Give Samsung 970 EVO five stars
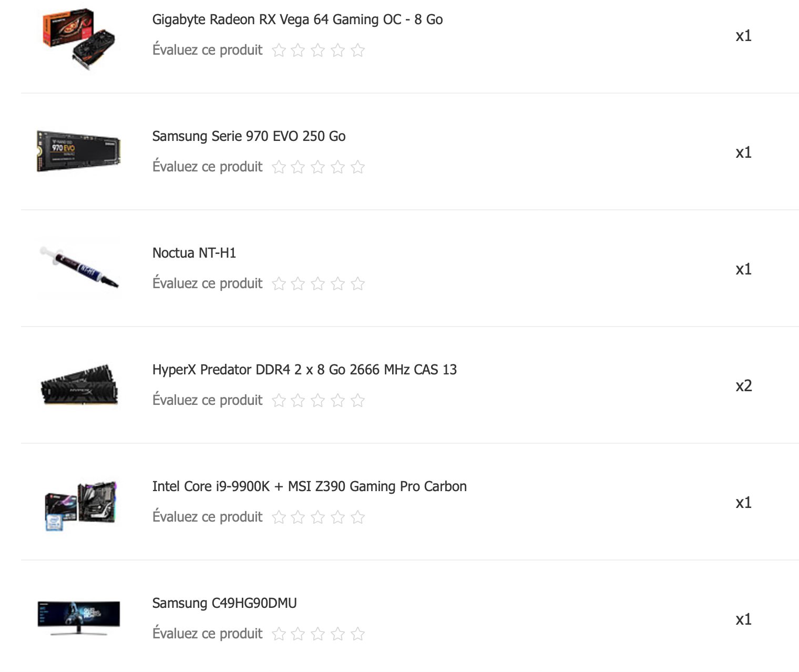Screen dimensions: 799x672 pos(358,167)
